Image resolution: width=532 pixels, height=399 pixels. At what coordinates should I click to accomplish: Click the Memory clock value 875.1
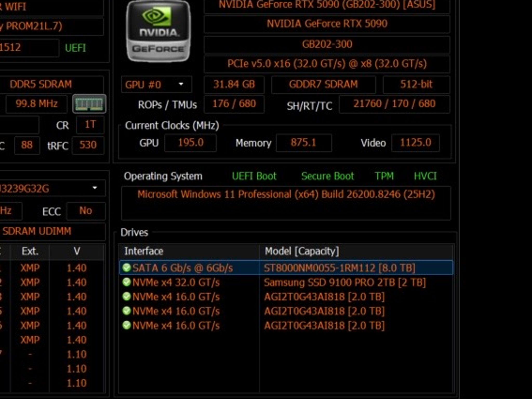[x=304, y=143]
